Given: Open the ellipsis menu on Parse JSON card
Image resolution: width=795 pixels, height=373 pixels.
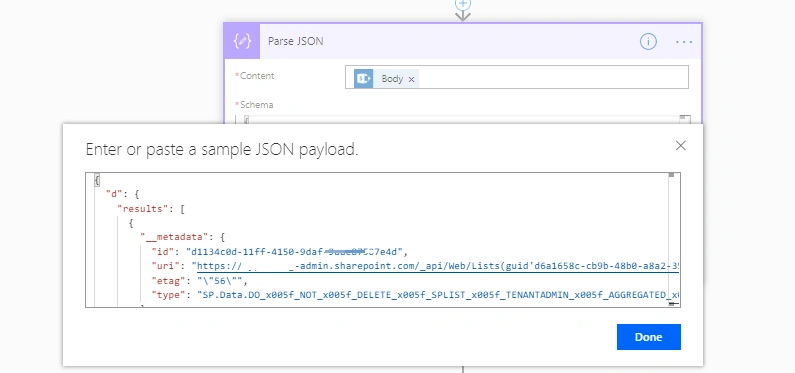Looking at the screenshot, I should [684, 42].
